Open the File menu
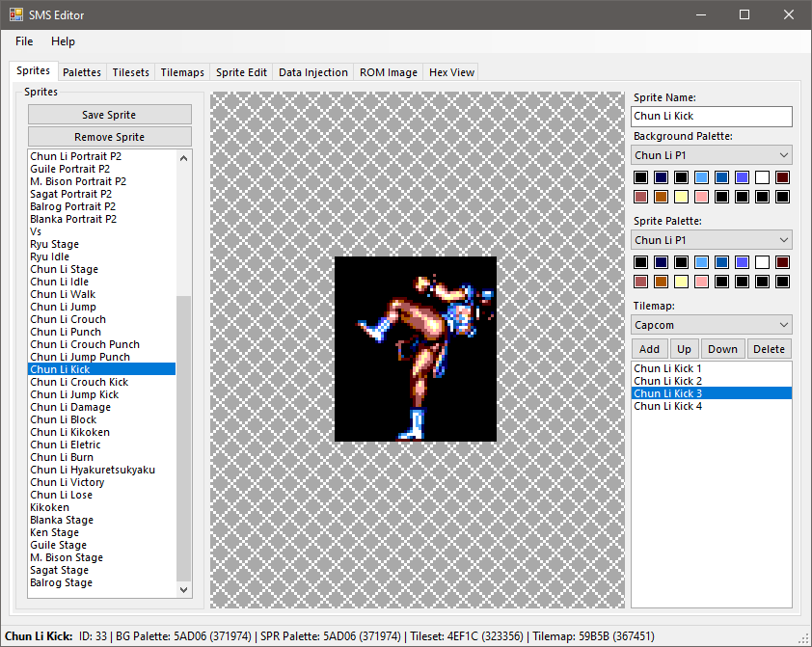The width and height of the screenshot is (812, 647). 24,41
